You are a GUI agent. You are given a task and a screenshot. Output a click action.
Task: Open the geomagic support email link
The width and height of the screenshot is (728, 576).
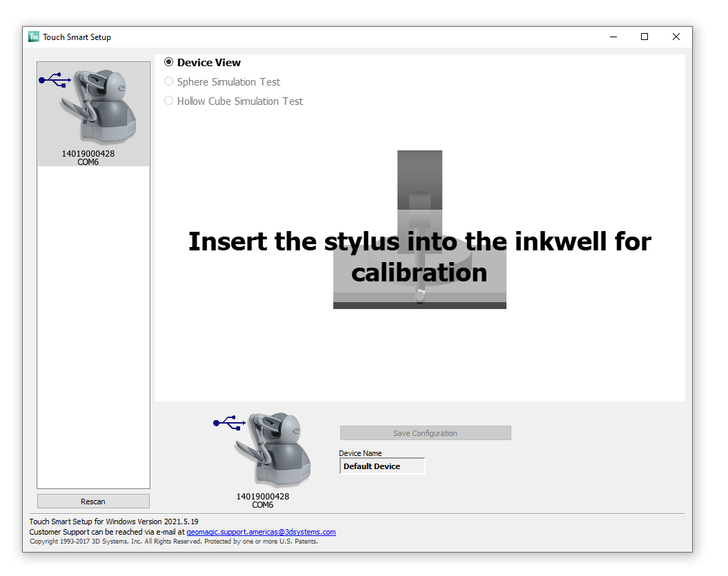pyautogui.click(x=261, y=532)
